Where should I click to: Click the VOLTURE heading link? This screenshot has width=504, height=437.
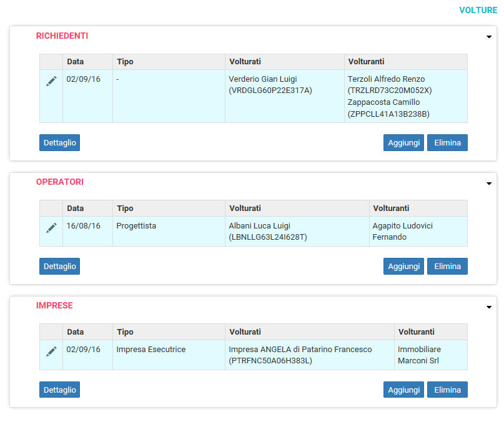[x=478, y=10]
